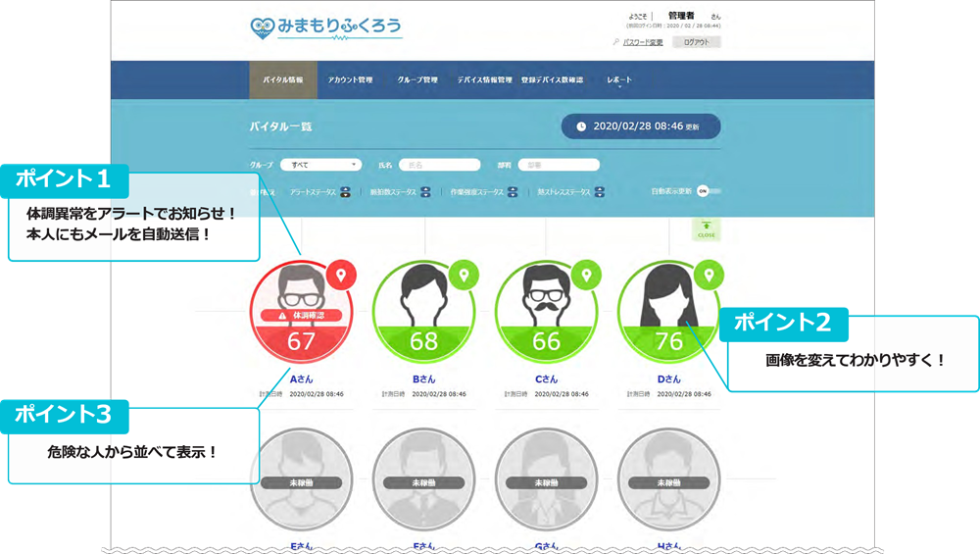The height and width of the screenshot is (554, 980).
Task: Click pulse value 68 on Bさん
Action: tap(423, 341)
